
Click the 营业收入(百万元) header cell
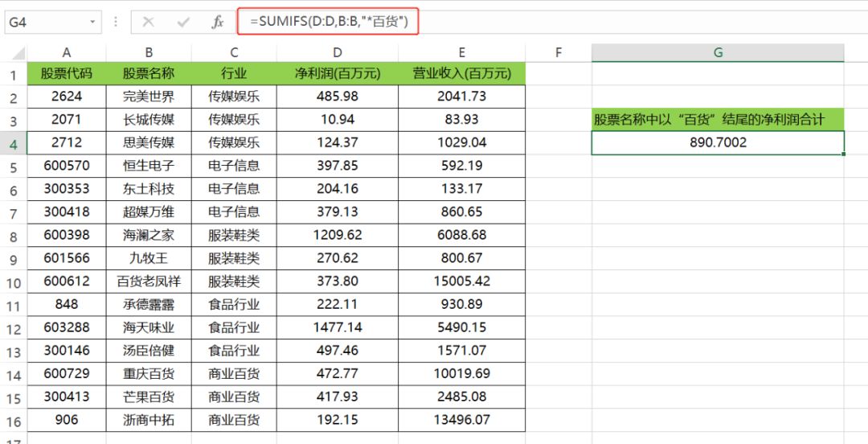click(x=461, y=74)
